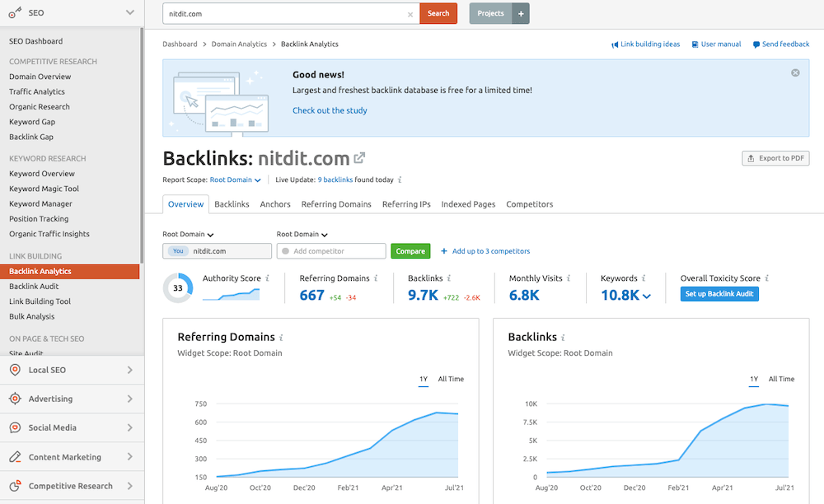Viewport: 824px width, 504px height.
Task: Click the 6.8K monthly visits value
Action: 524,295
